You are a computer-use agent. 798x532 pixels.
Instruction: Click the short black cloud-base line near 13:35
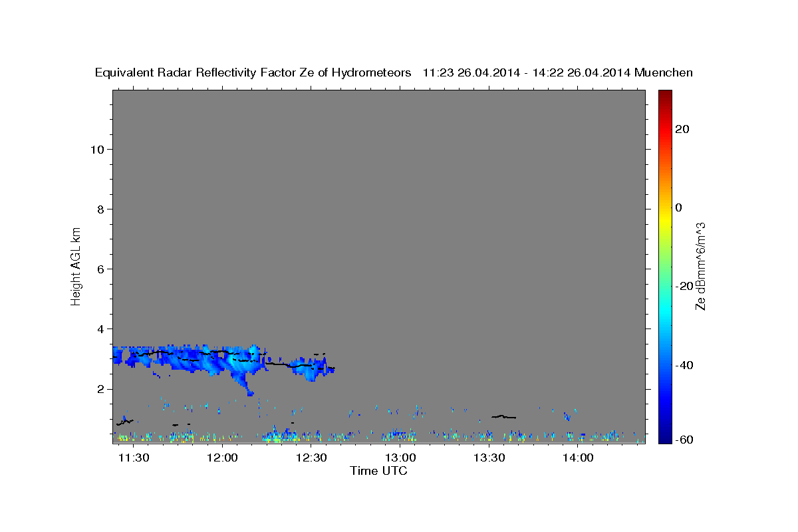(x=503, y=416)
